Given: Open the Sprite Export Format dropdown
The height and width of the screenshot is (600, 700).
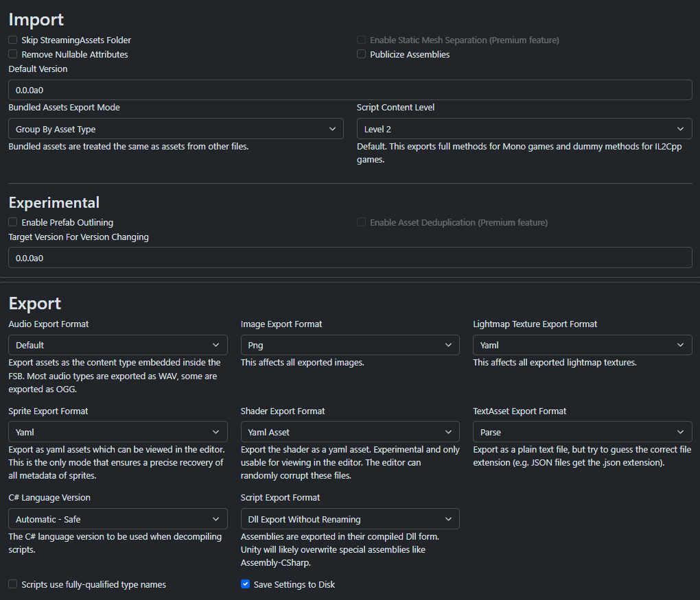Looking at the screenshot, I should click(x=118, y=432).
